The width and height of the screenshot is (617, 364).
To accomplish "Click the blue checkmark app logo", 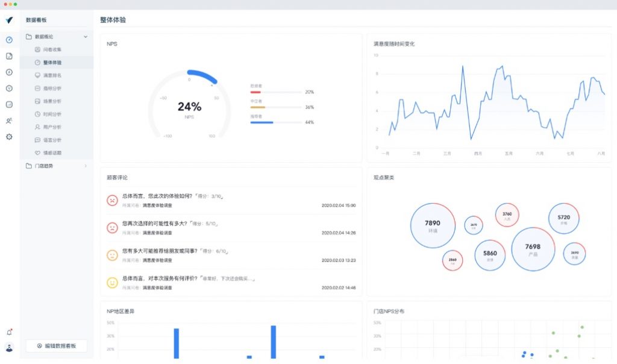I will [9, 20].
